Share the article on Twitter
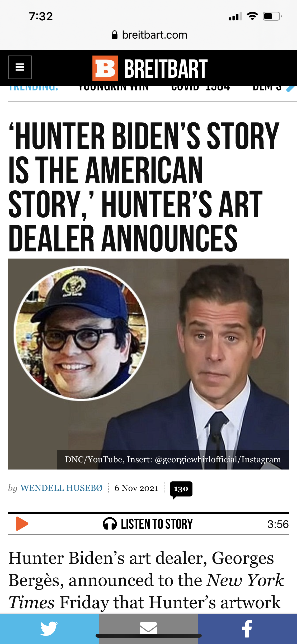The height and width of the screenshot is (644, 297). [x=49, y=629]
